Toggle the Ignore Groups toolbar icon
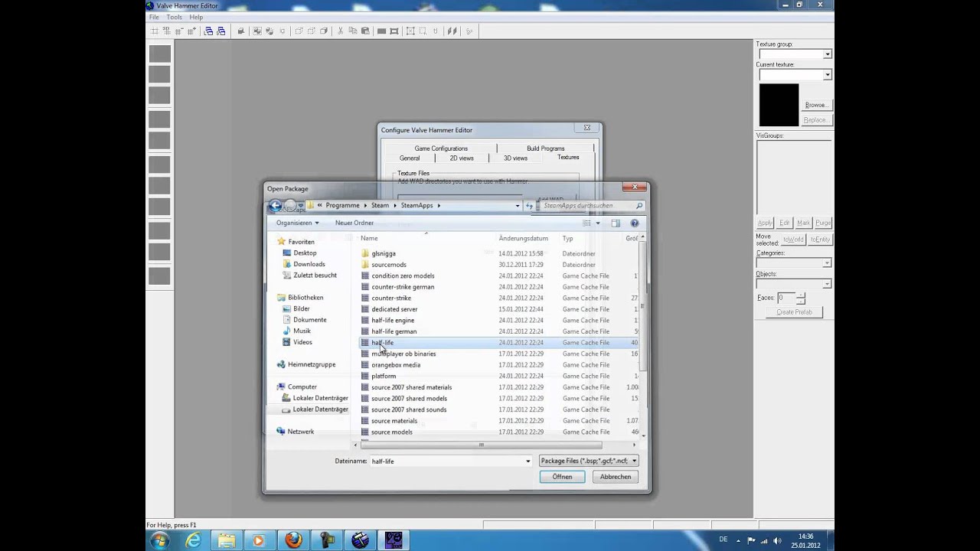Screen dimensions: 980x551 pyautogui.click(x=283, y=31)
